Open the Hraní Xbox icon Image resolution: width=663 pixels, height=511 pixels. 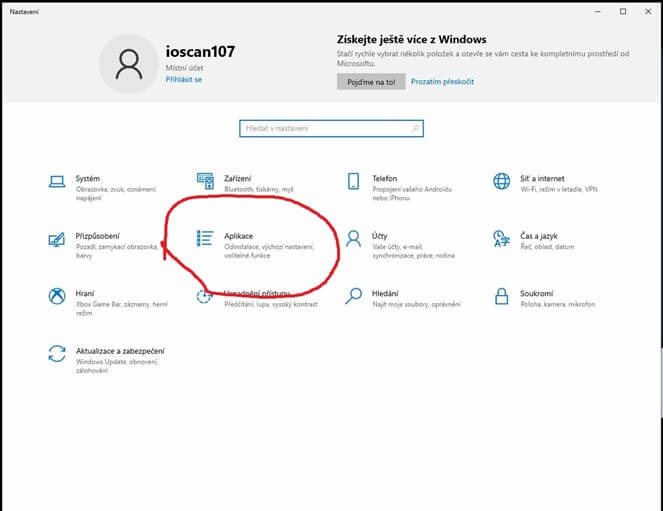tap(57, 296)
